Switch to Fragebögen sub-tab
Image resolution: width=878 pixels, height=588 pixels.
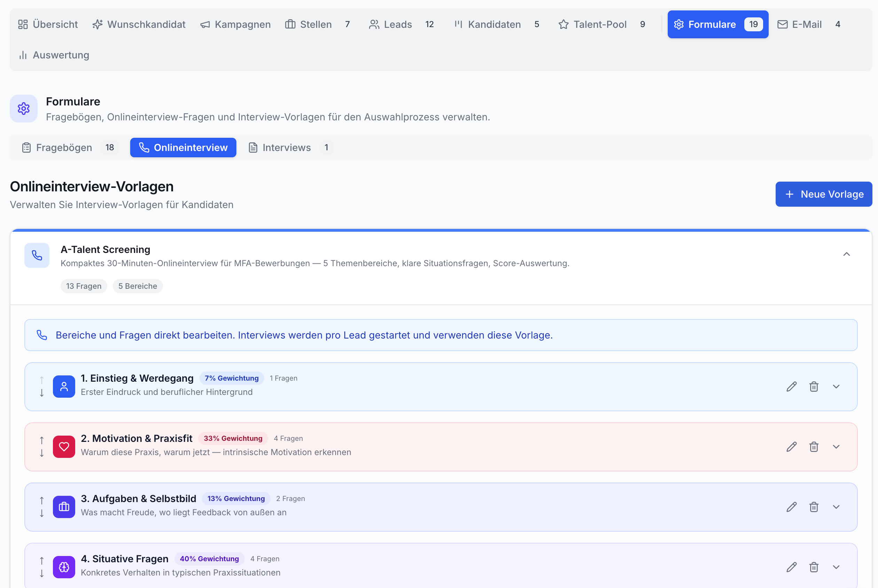tap(70, 148)
